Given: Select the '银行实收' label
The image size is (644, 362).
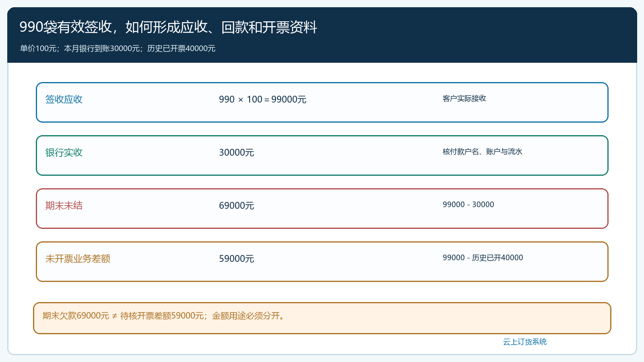Looking at the screenshot, I should click(x=64, y=152).
